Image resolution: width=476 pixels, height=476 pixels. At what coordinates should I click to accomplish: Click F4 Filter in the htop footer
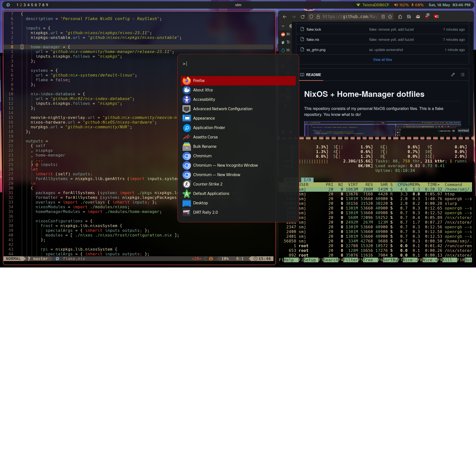click(348, 260)
